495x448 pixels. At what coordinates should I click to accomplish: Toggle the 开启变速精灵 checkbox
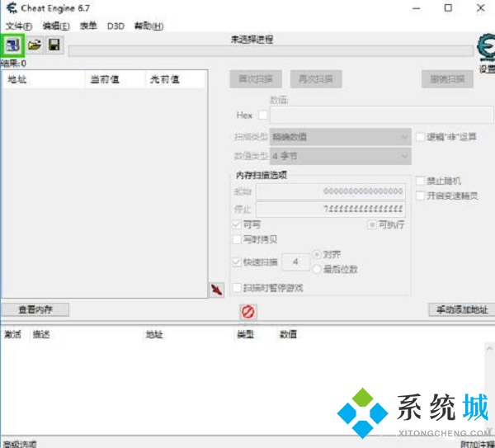pos(420,196)
